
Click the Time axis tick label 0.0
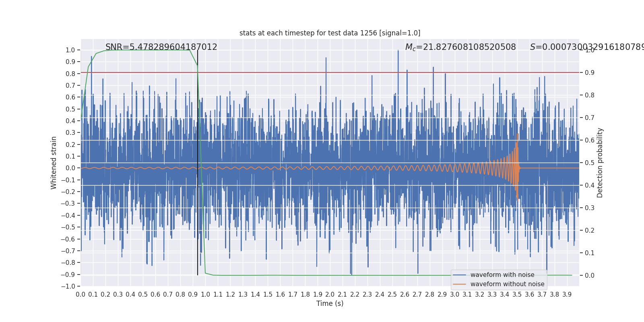pyautogui.click(x=80, y=295)
